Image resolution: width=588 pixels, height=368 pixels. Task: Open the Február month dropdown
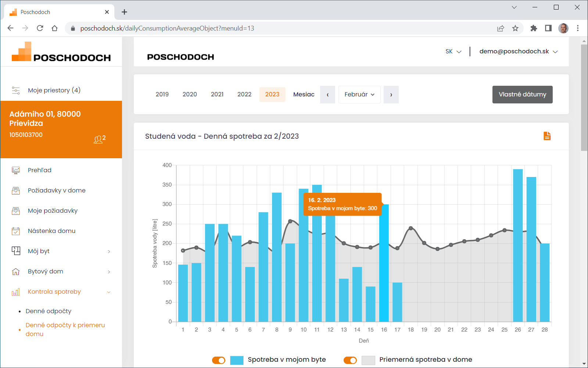[x=359, y=95]
